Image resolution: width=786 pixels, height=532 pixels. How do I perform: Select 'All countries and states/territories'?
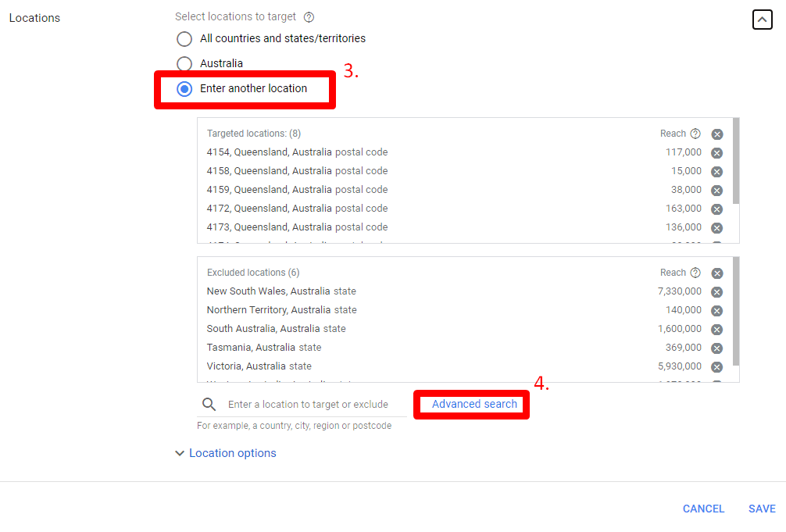point(184,37)
